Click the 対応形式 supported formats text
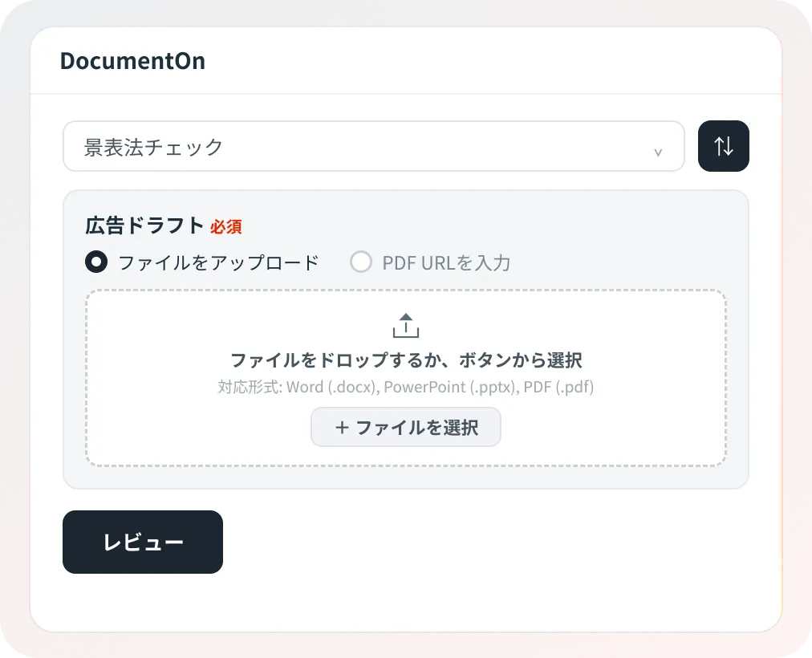The width and height of the screenshot is (812, 658). coord(405,387)
